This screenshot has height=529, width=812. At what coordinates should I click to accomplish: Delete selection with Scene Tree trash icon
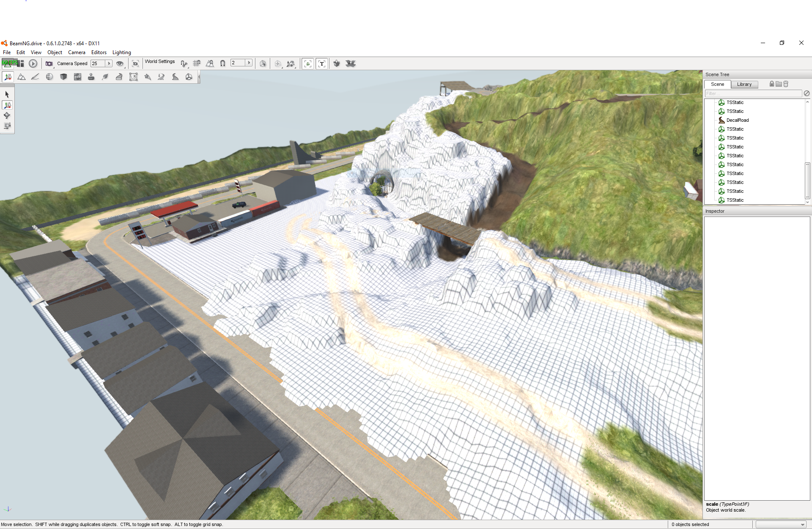pyautogui.click(x=786, y=84)
